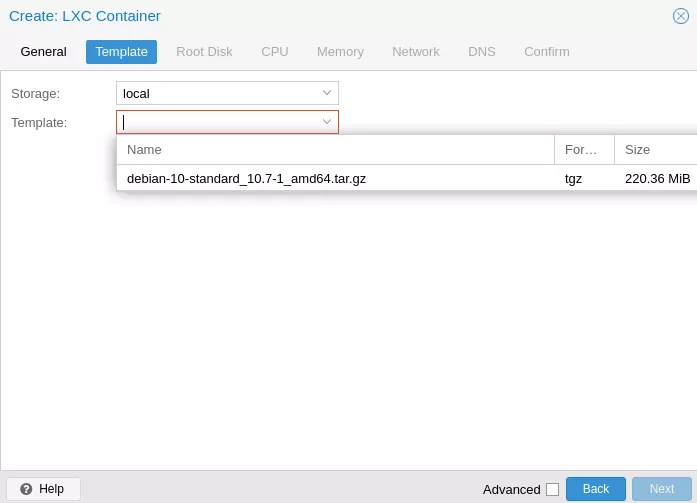Screen dimensions: 697x503
Task: Open the Storage dropdown arrow
Action: click(x=327, y=93)
